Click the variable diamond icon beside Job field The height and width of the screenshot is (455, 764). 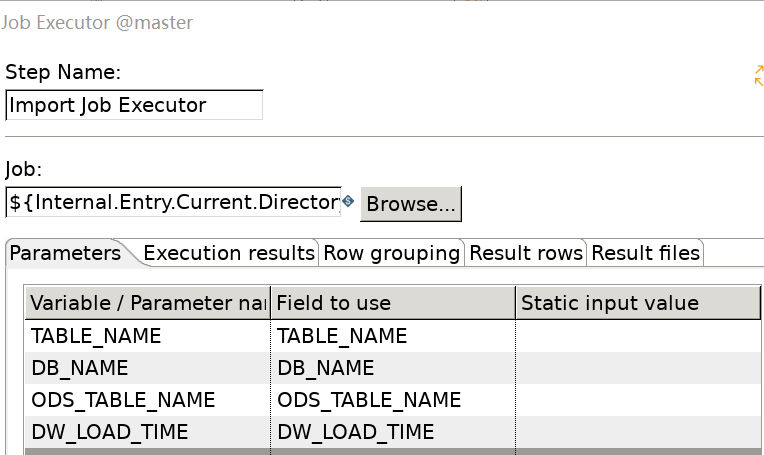coord(348,202)
